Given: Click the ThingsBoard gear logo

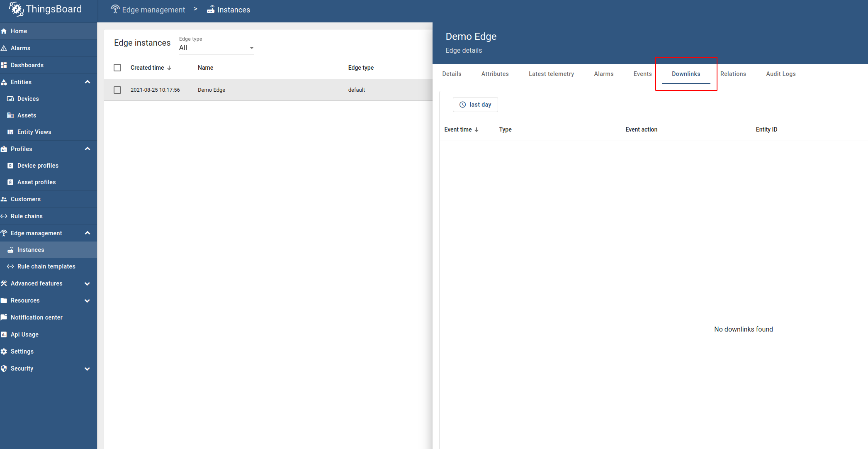Looking at the screenshot, I should point(16,9).
